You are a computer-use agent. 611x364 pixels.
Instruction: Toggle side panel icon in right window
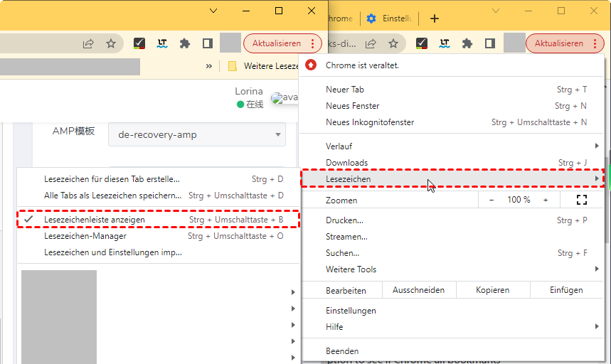(490, 43)
